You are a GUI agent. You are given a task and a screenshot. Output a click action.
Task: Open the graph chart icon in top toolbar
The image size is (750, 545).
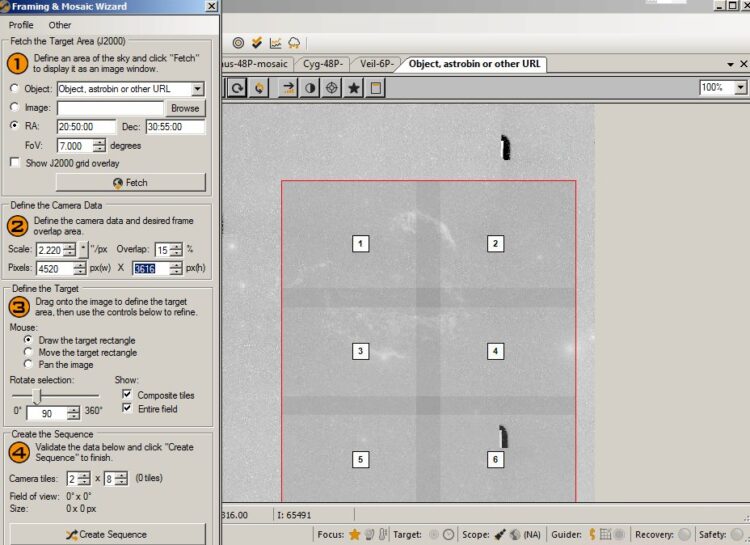276,44
